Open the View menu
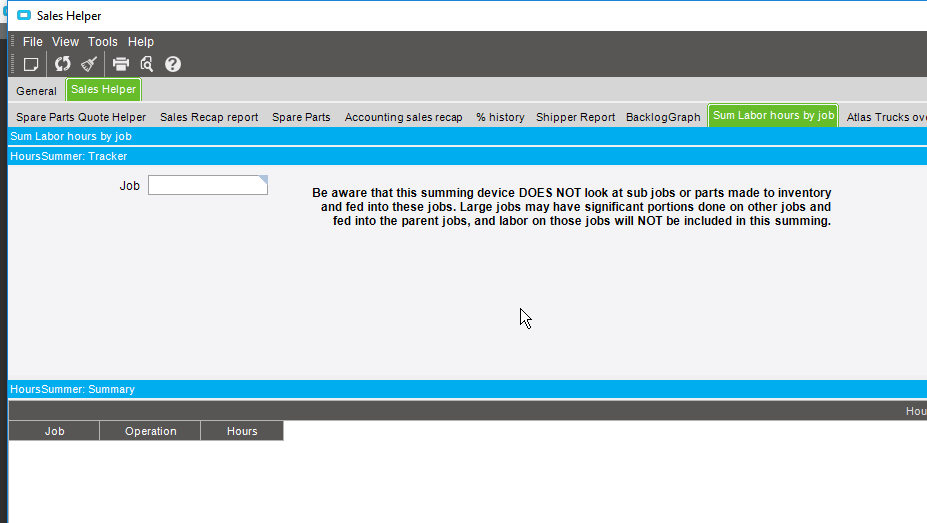The height and width of the screenshot is (523, 927). tap(65, 41)
